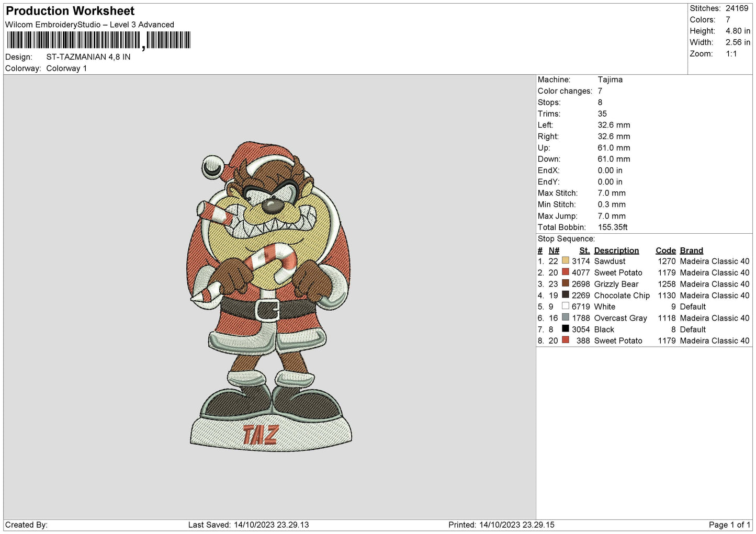Click stitch count '6719' for White

point(581,307)
